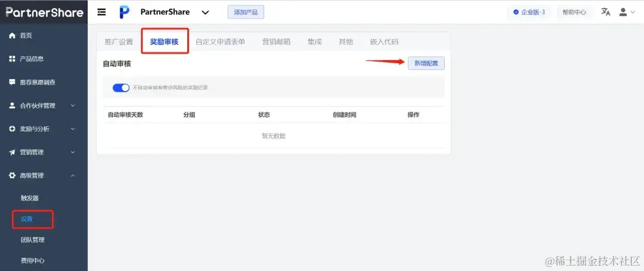Switch to the 其他 tab
Viewport: 644px width, 271px height.
click(346, 42)
